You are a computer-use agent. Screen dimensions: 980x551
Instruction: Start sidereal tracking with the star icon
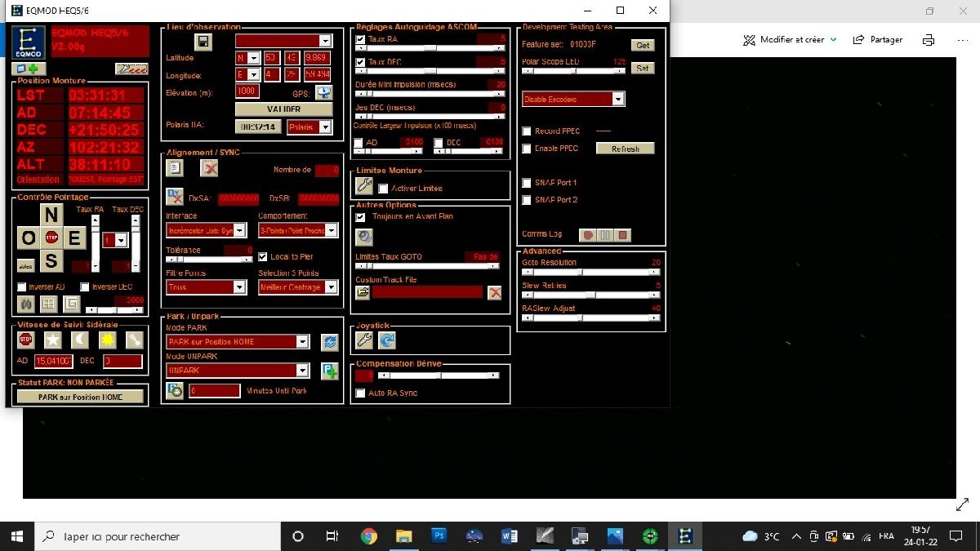pos(52,340)
